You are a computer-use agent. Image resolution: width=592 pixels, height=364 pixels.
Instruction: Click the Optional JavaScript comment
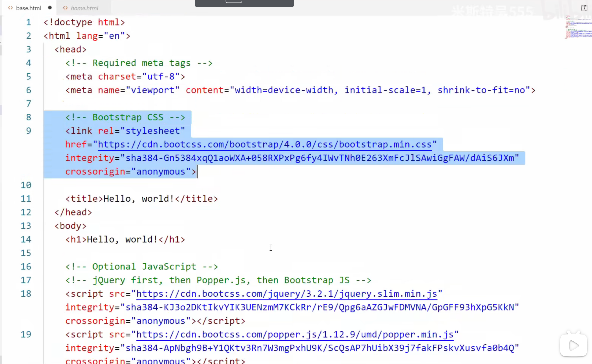point(141,267)
